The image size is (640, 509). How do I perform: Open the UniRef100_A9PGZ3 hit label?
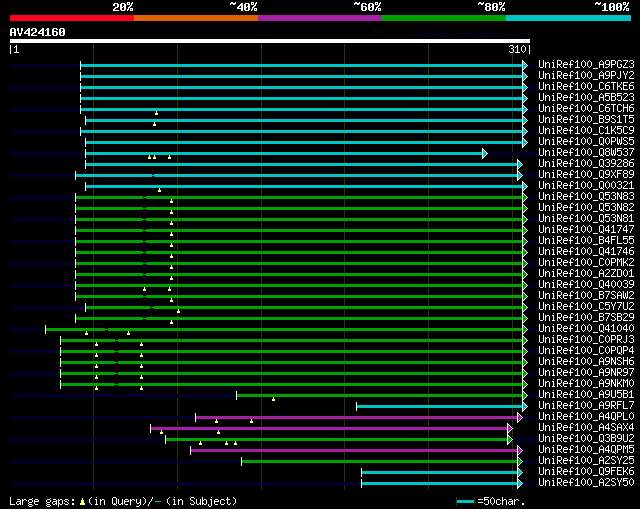pos(586,64)
